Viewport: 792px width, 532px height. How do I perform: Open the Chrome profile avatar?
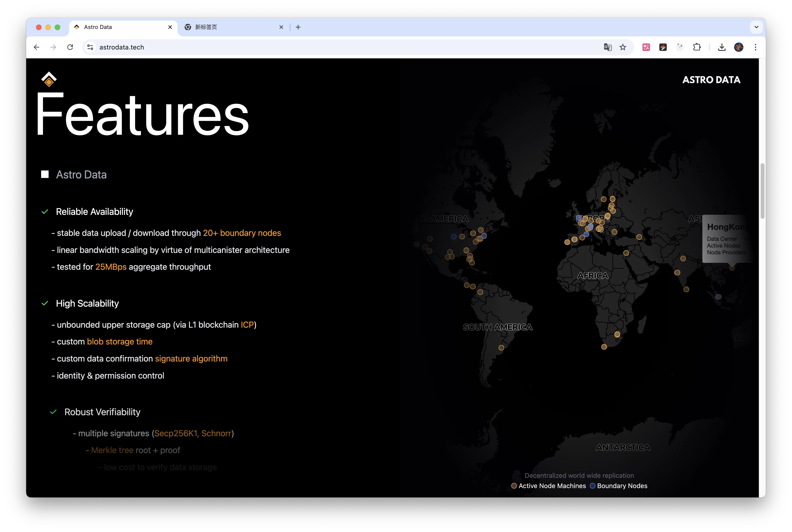[x=739, y=47]
